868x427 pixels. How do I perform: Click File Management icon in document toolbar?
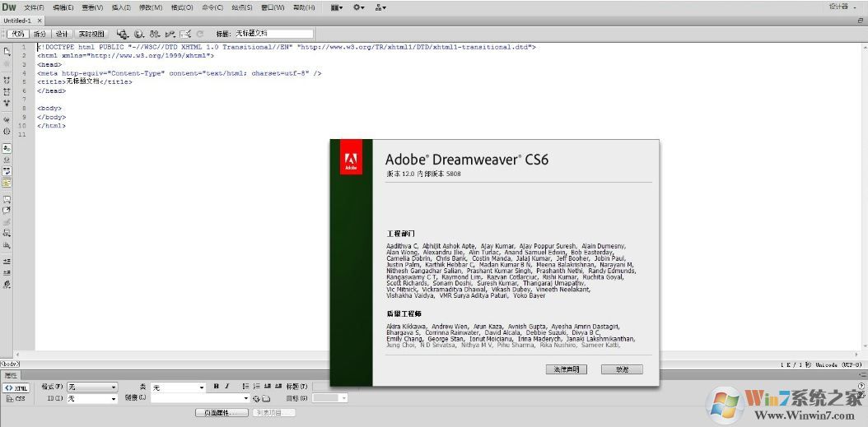click(155, 34)
